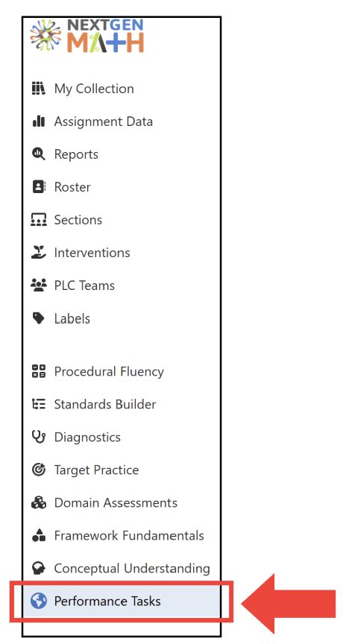This screenshot has width=343, height=644.
Task: Select the highlighted Performance Tasks item
Action: click(122, 602)
